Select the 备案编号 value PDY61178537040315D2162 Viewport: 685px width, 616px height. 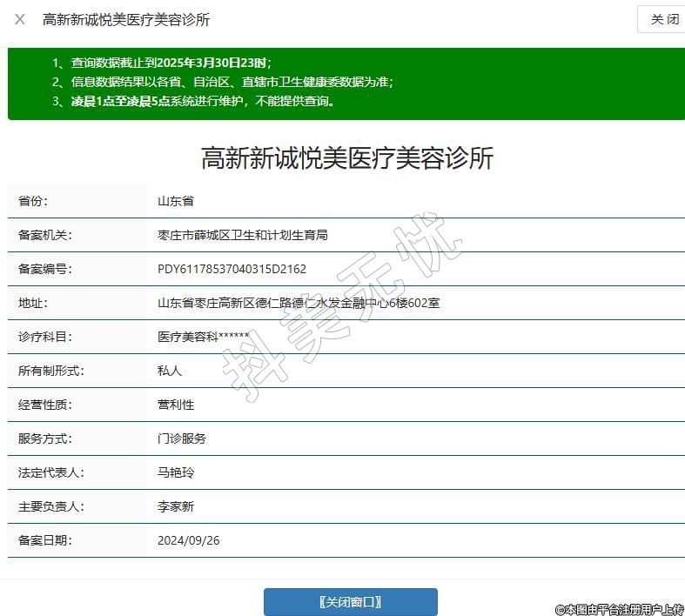point(232,269)
